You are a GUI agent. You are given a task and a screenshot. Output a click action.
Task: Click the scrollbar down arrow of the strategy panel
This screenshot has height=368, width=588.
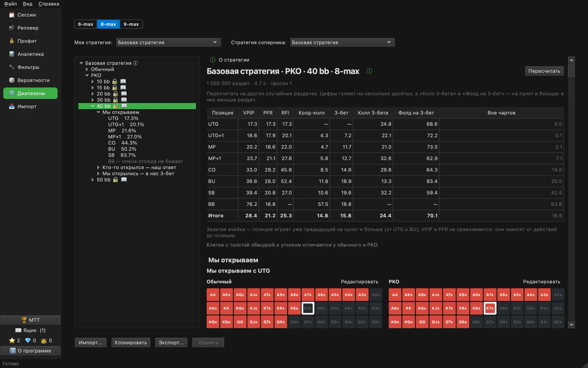point(571,325)
